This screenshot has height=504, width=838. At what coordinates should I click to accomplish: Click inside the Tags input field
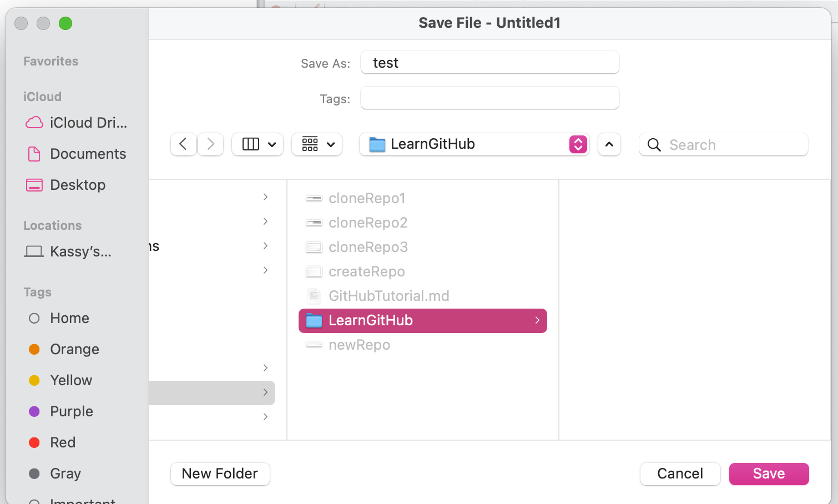489,98
